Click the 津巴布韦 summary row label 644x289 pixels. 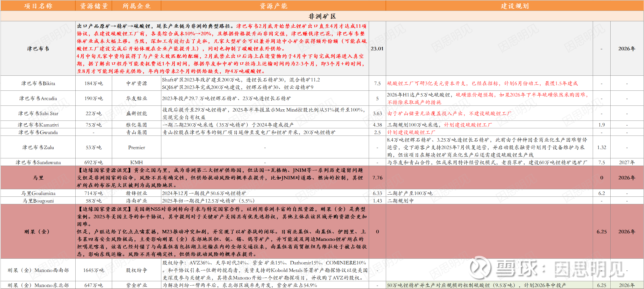(38, 48)
